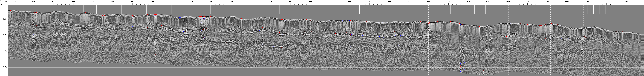Screen dimensions: 644x76
Task: Select the 10.0 depth axis label
Action: [4, 67]
